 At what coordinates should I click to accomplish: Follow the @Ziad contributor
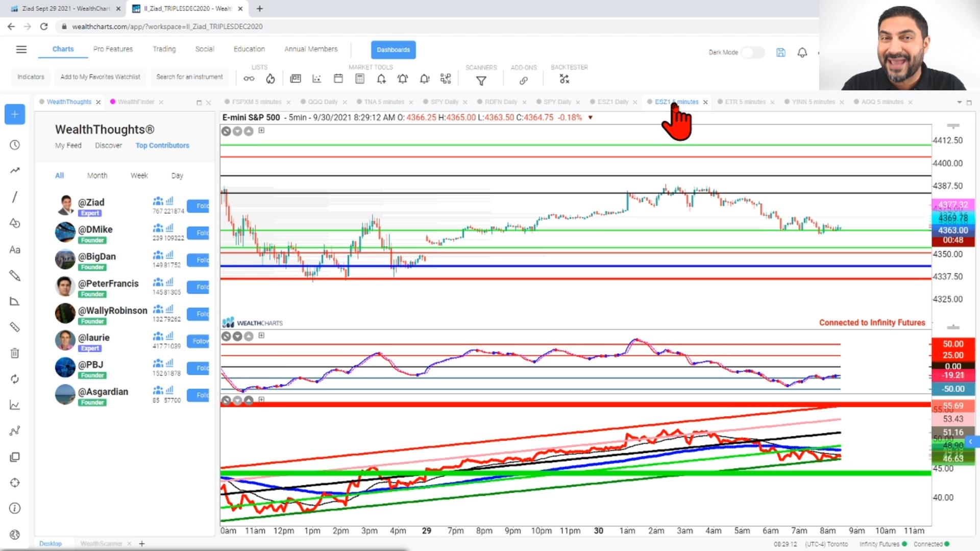[x=198, y=206]
